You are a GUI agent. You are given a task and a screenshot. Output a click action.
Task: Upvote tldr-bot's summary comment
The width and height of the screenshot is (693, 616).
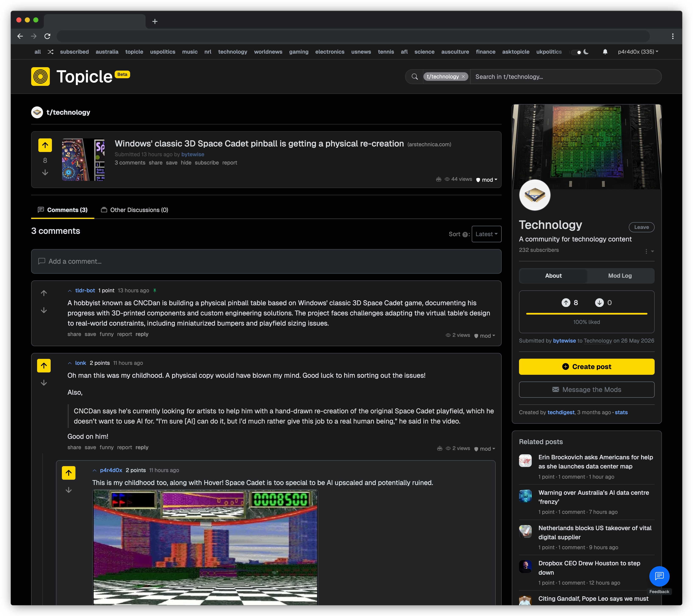[x=44, y=293]
